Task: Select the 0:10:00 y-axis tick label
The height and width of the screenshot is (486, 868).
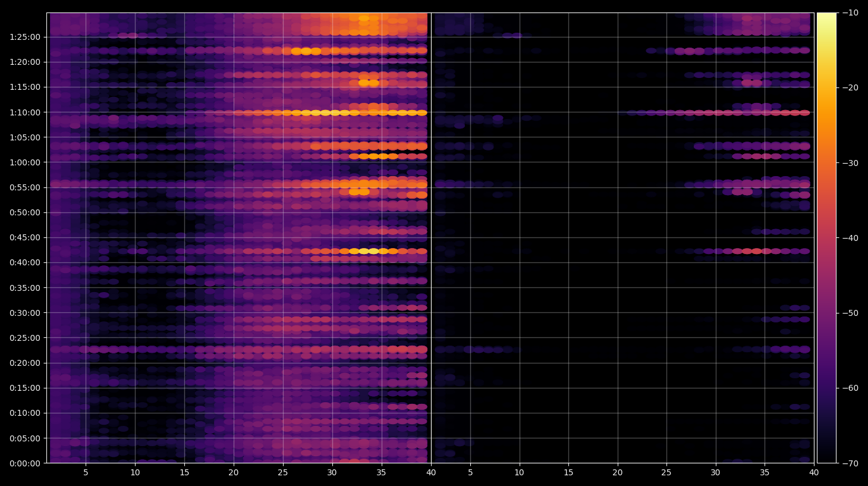Action: pos(25,413)
